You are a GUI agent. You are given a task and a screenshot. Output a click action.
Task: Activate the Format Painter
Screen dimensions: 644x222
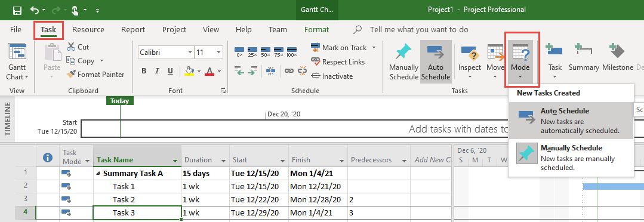(x=95, y=74)
